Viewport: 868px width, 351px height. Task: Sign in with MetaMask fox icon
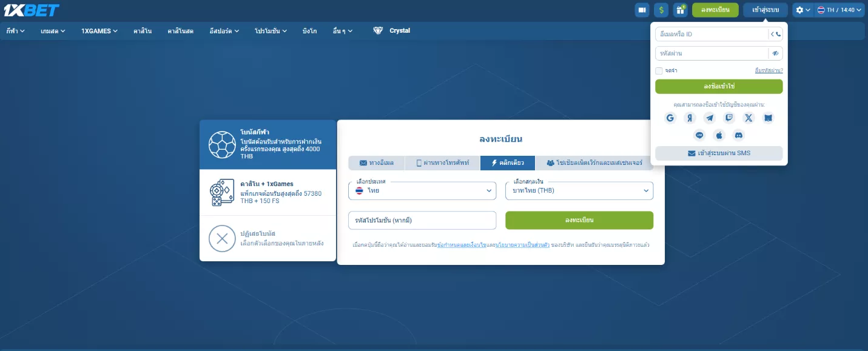click(x=768, y=118)
